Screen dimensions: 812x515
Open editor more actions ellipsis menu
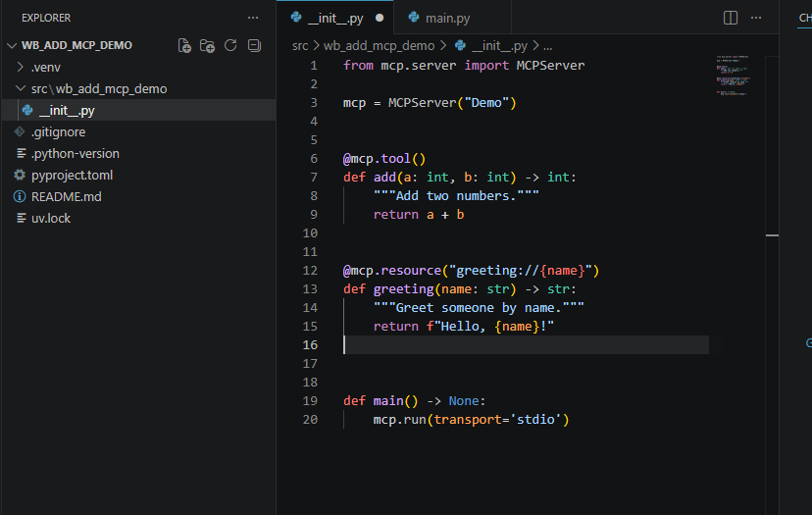[756, 18]
